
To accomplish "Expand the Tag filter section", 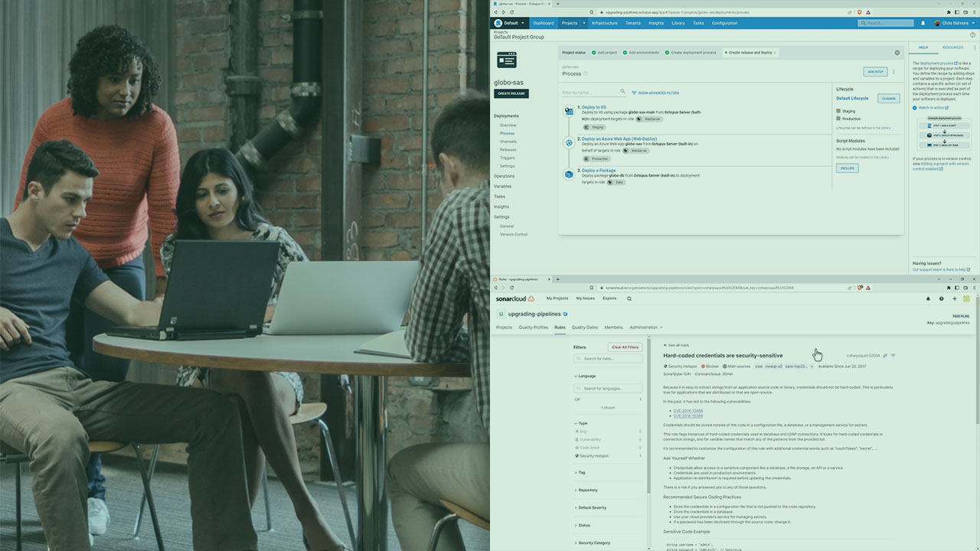I will tap(582, 472).
